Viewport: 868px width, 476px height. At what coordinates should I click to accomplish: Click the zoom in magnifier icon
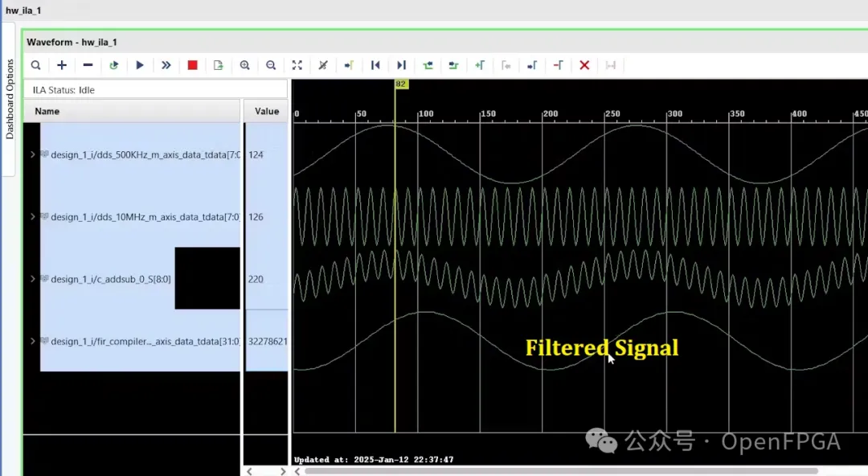coord(244,65)
